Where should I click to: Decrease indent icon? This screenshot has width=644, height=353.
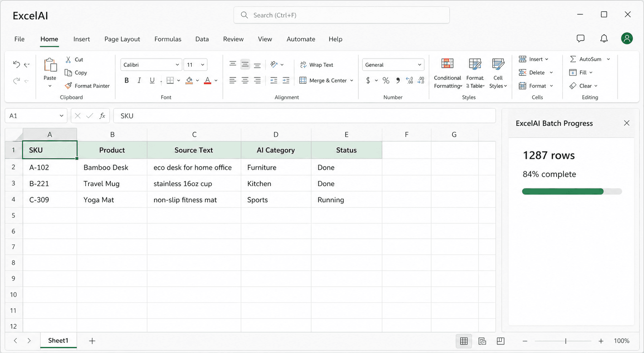click(274, 80)
